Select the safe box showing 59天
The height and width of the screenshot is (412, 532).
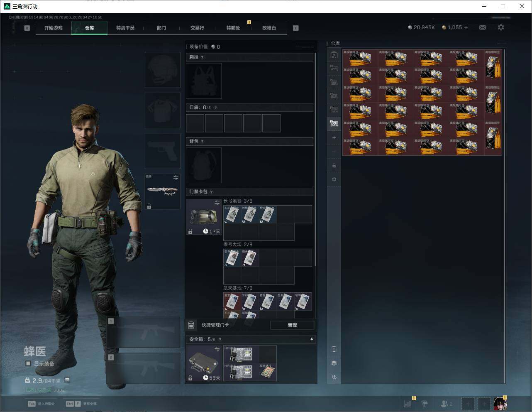pos(204,363)
